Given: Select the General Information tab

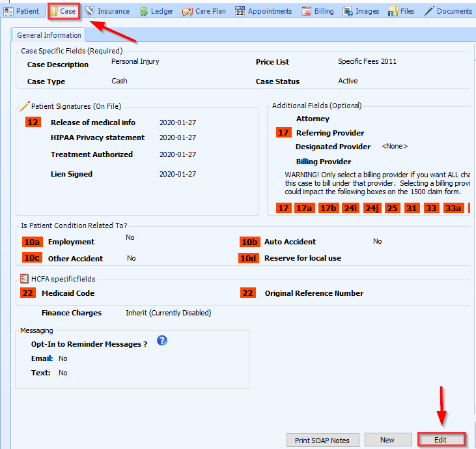Looking at the screenshot, I should point(49,35).
